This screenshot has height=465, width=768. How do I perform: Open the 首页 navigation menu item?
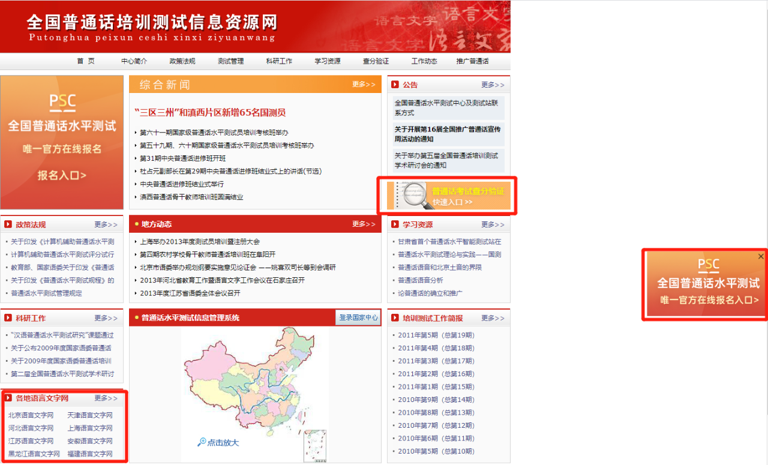tap(86, 61)
